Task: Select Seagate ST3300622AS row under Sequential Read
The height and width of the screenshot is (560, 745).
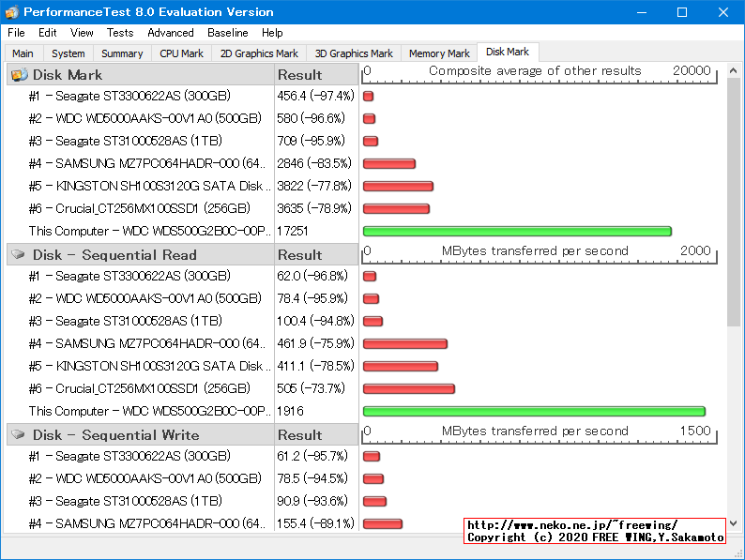Action: click(x=129, y=276)
